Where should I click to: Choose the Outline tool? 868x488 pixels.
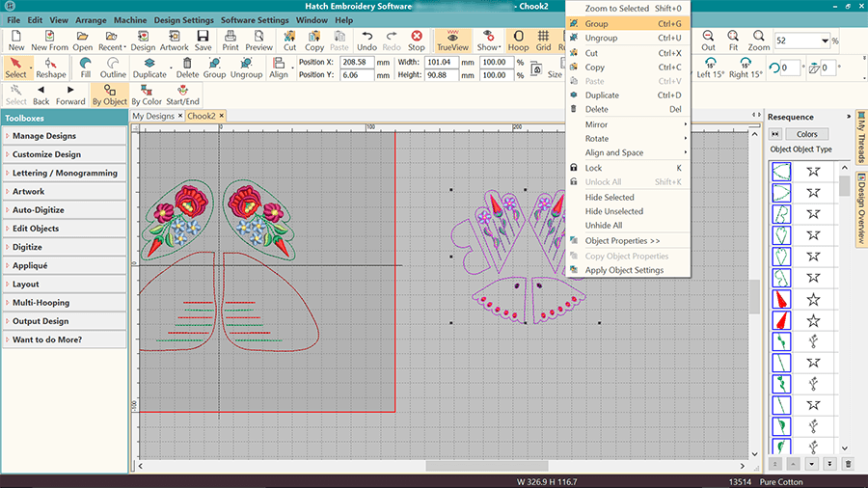click(x=113, y=68)
